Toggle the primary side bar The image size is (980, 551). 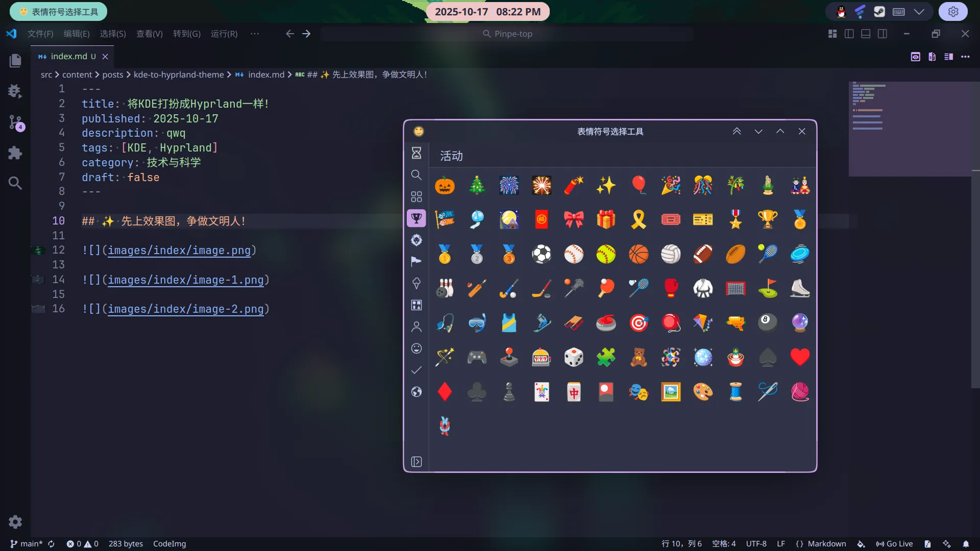click(849, 34)
